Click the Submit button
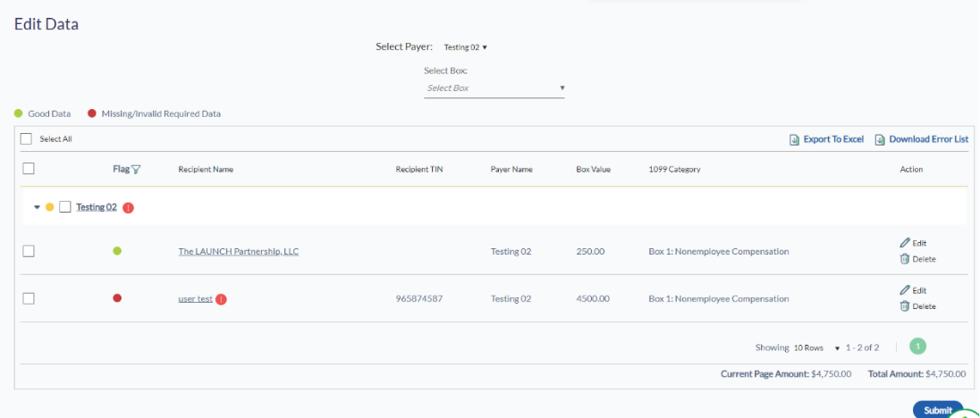 coord(937,410)
